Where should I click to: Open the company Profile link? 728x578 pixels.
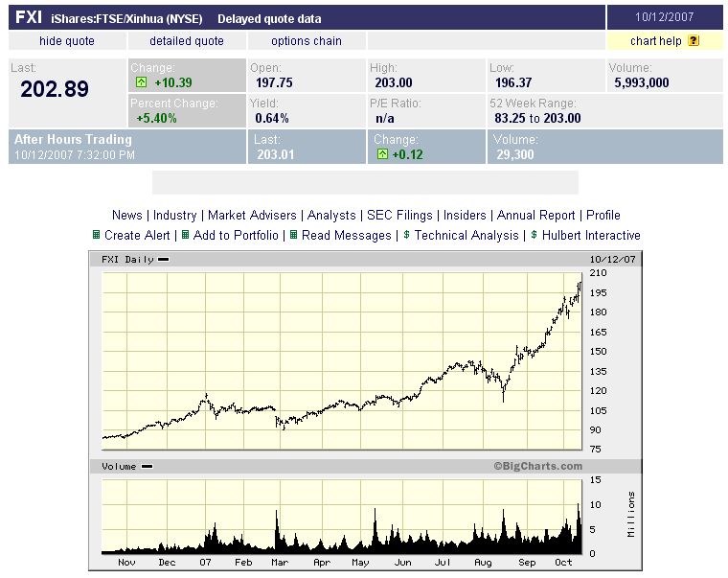click(603, 216)
